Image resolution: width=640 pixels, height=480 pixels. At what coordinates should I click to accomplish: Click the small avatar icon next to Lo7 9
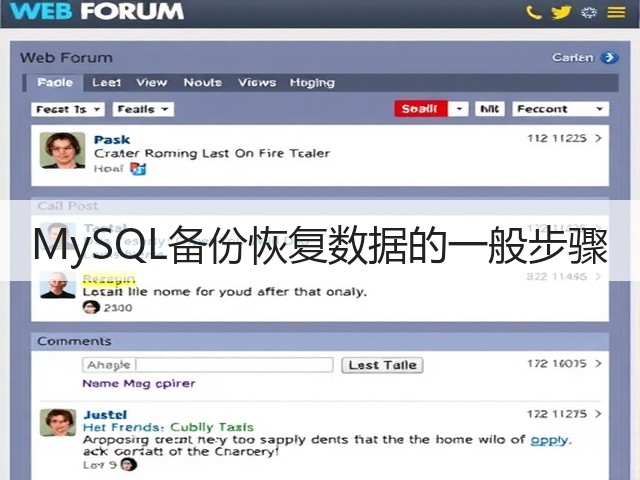point(129,464)
